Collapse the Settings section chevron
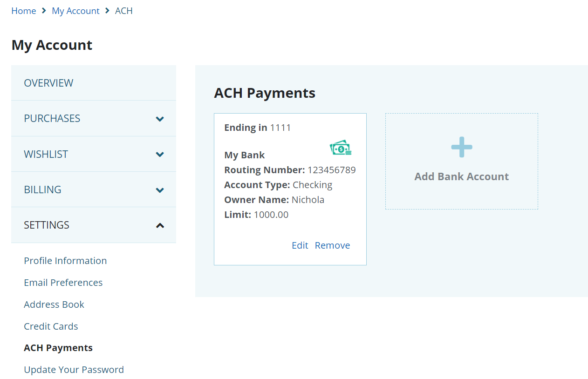The image size is (588, 379). click(160, 225)
